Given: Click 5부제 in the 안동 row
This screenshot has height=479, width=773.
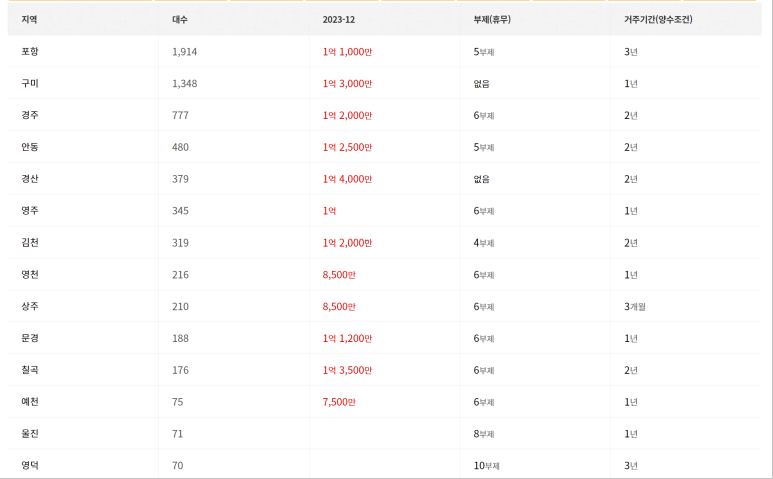Looking at the screenshot, I should point(484,147).
